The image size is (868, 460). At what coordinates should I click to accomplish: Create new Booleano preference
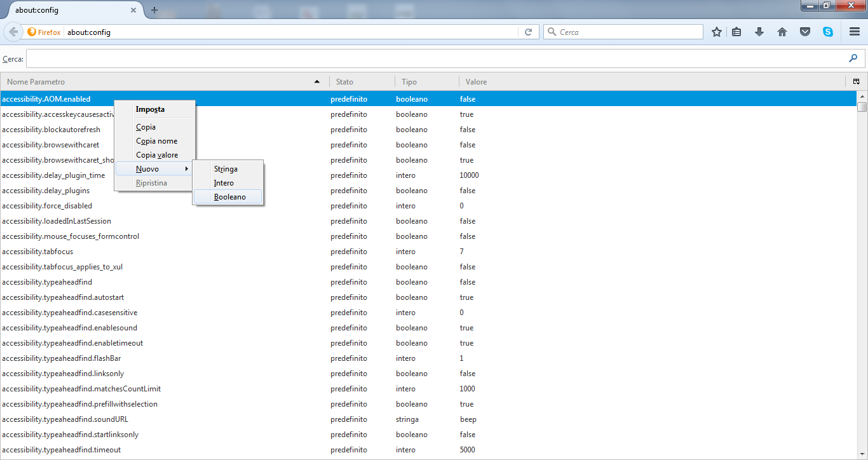tap(228, 197)
